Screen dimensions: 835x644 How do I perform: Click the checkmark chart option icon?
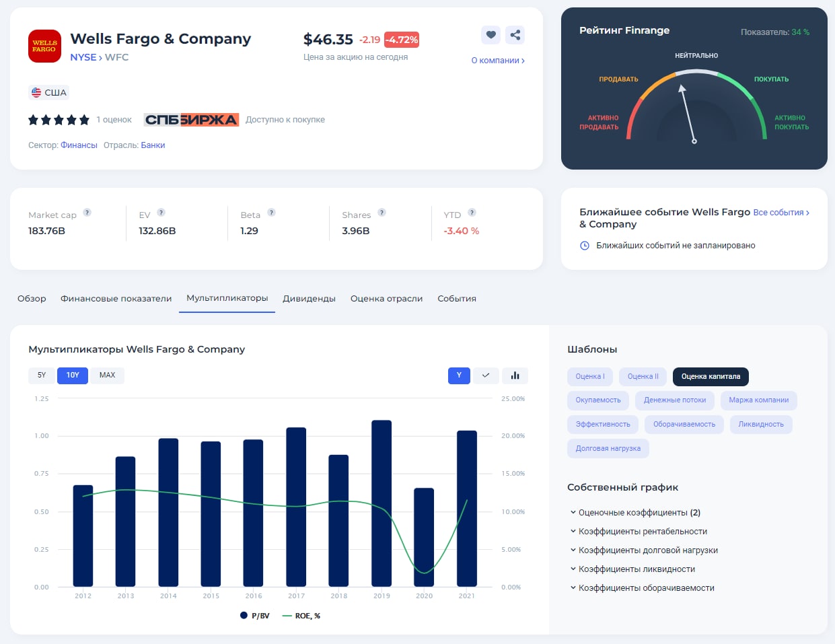click(486, 375)
